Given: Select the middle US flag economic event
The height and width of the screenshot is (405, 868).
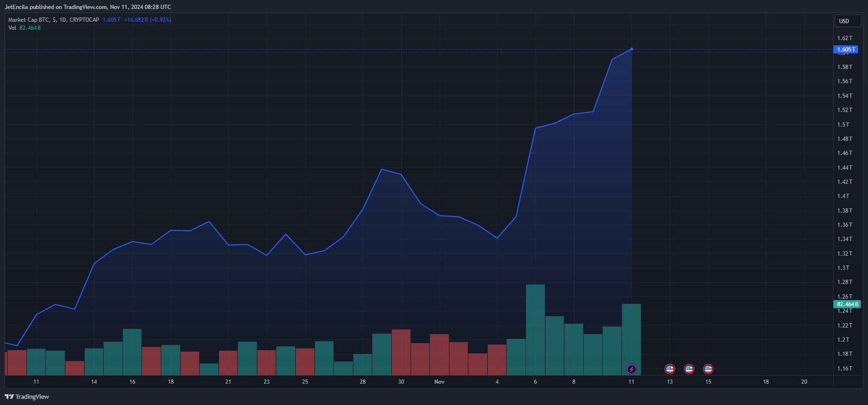Looking at the screenshot, I should pyautogui.click(x=689, y=369).
